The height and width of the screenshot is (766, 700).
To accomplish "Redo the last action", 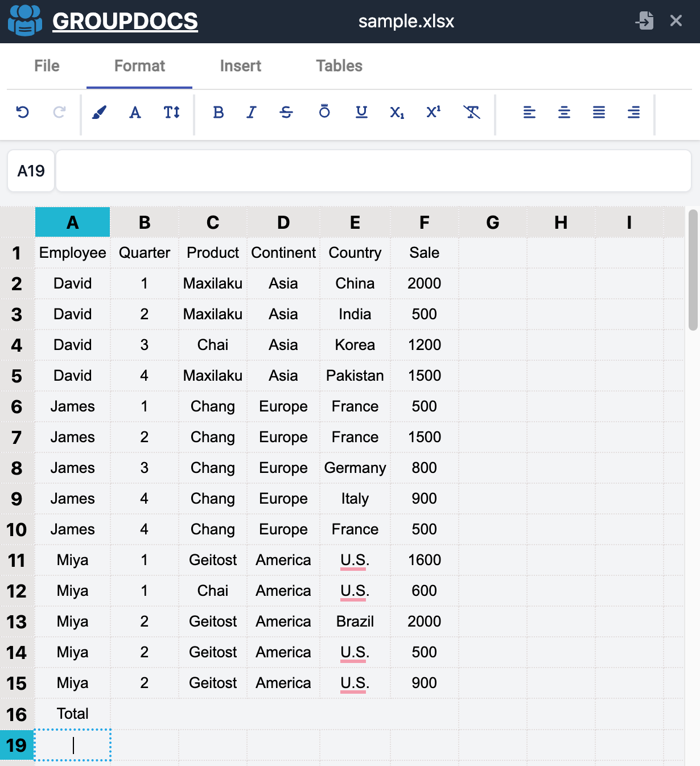I will (59, 113).
